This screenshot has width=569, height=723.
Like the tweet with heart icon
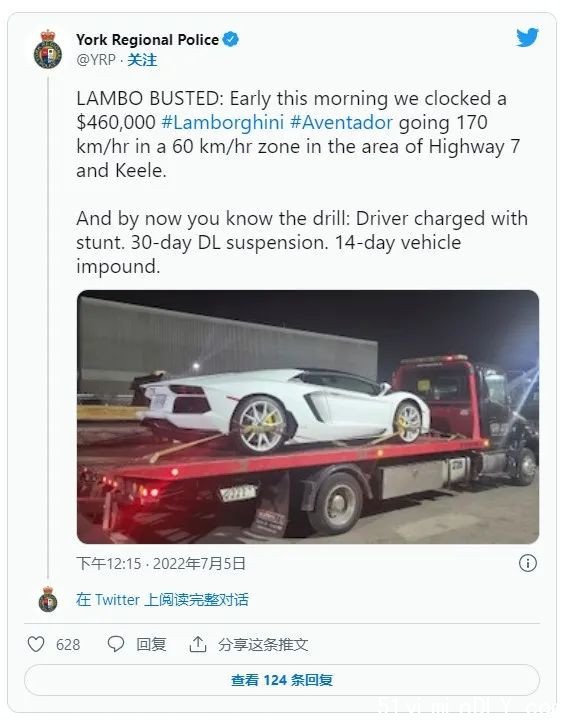(x=36, y=644)
